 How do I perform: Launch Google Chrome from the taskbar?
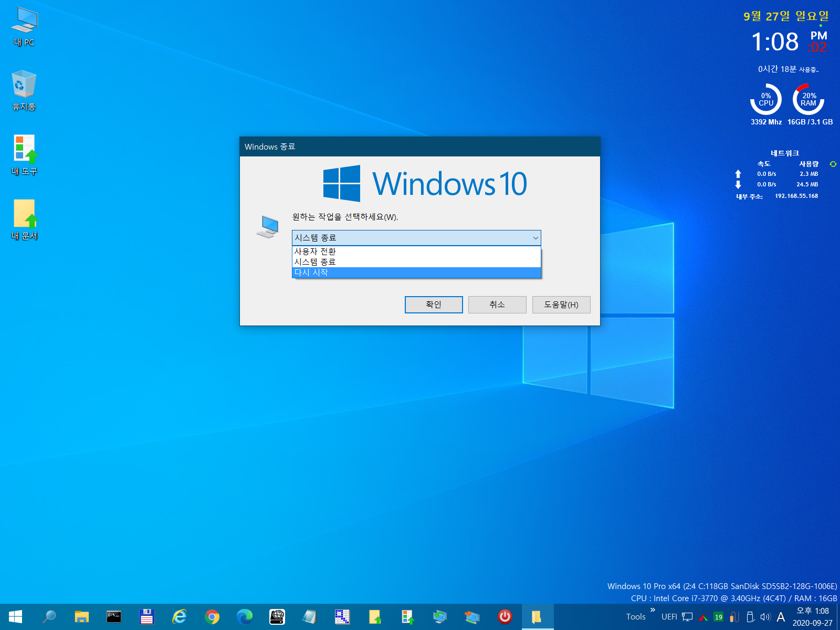[212, 617]
